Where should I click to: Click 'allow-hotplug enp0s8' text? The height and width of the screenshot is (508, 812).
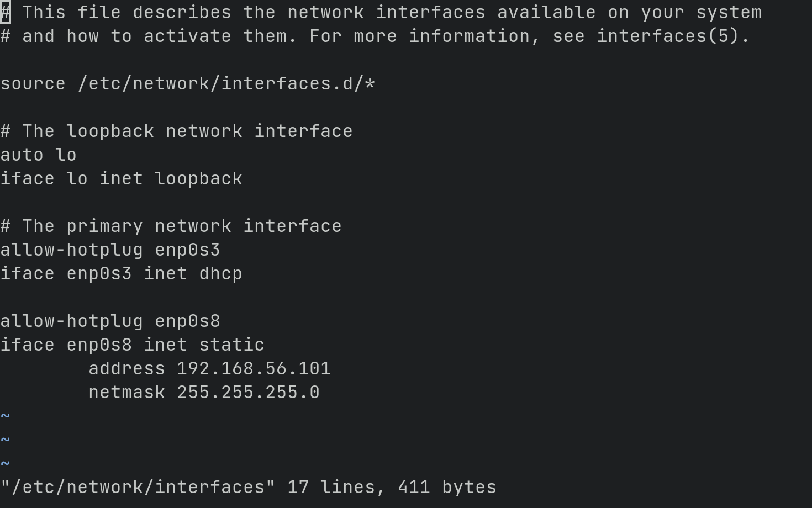pyautogui.click(x=110, y=321)
